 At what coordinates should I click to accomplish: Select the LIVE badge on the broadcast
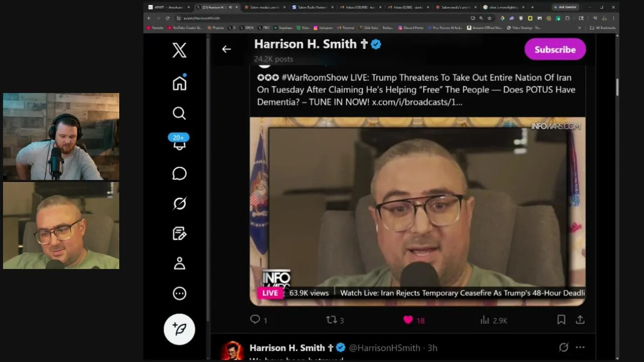270,293
